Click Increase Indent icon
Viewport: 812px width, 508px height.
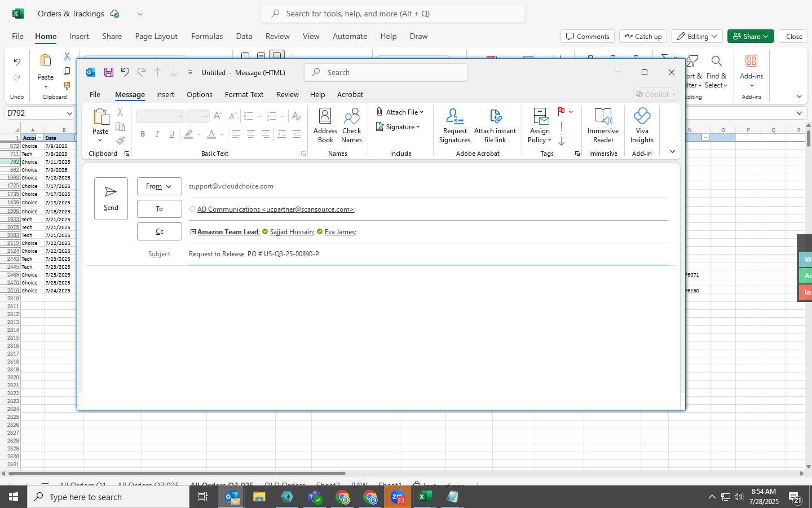pyautogui.click(x=297, y=134)
